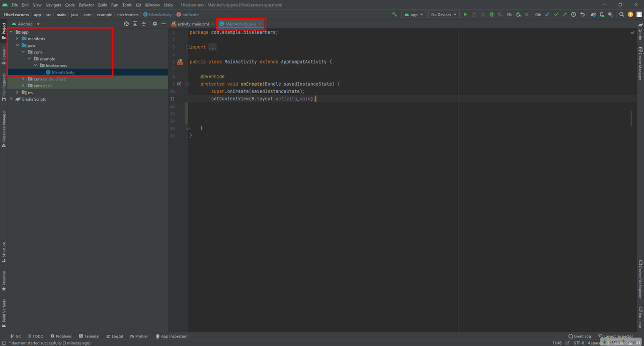Open App Inspection tool window

(172, 336)
